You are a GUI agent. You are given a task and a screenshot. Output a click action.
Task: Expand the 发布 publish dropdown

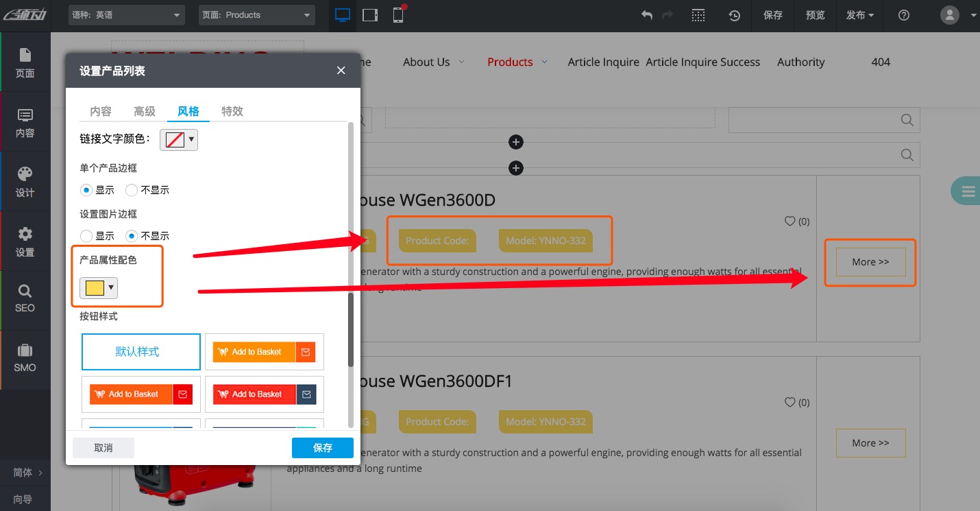pos(859,15)
